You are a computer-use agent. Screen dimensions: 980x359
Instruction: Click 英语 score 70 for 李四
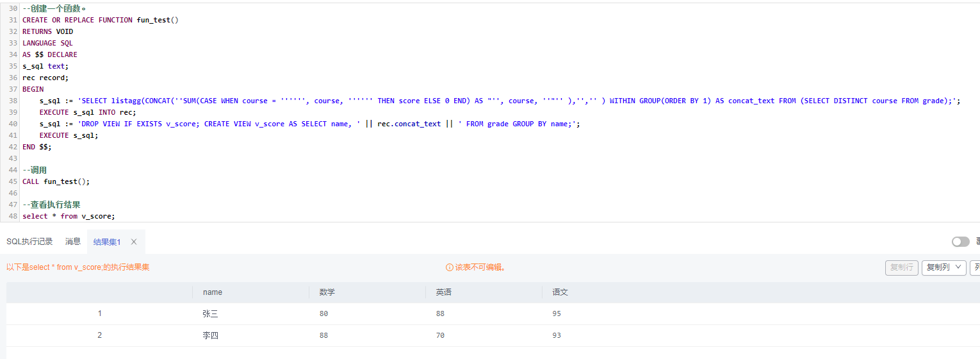(440, 336)
